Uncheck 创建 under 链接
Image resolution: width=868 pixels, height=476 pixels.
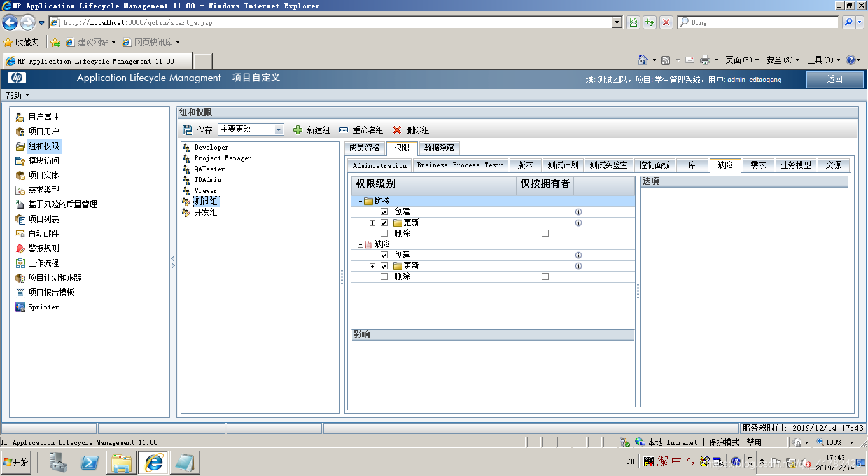pyautogui.click(x=384, y=212)
